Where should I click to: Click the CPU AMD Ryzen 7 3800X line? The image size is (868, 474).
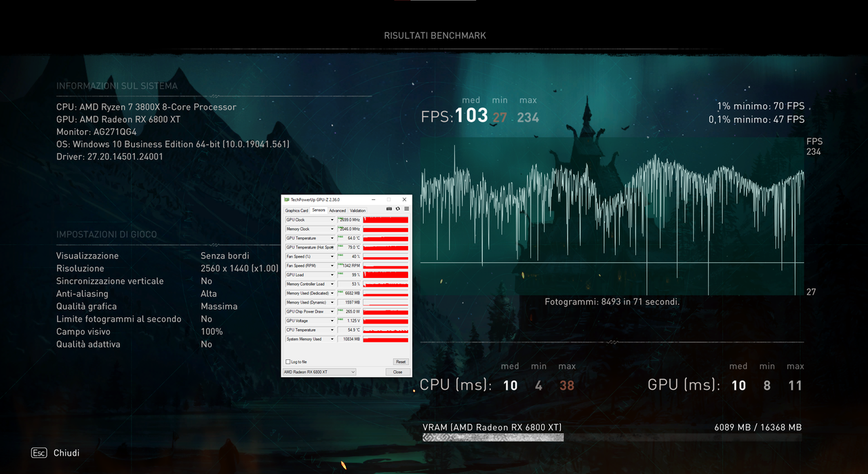[146, 107]
